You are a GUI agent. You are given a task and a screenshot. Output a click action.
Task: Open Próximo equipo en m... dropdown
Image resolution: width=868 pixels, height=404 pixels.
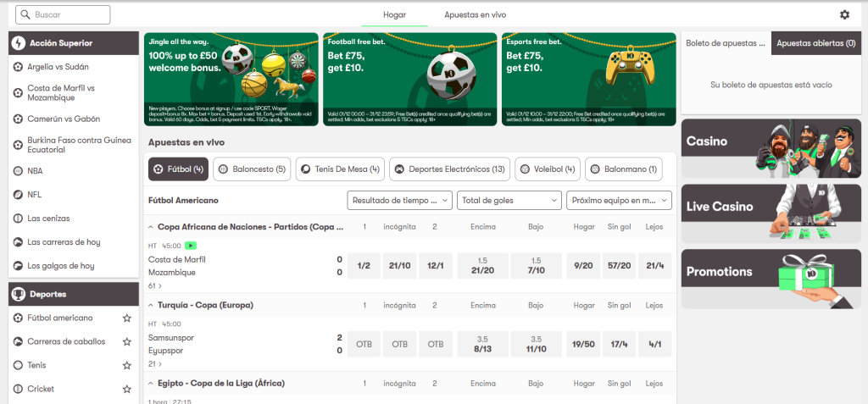coord(619,201)
